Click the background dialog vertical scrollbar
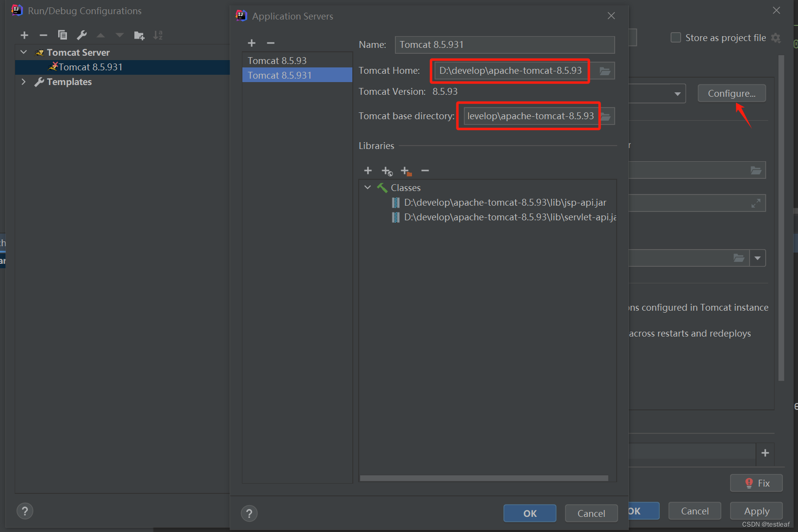The width and height of the screenshot is (798, 532). pyautogui.click(x=781, y=217)
